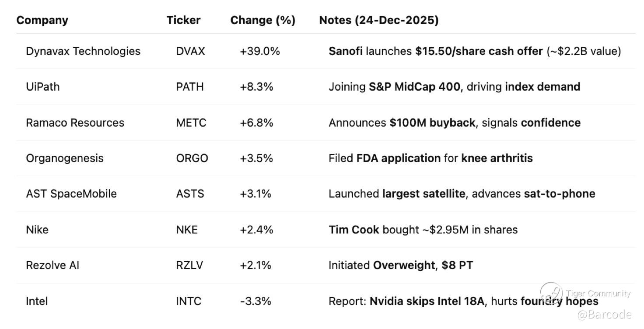Click the PATH ticker symbol
The width and height of the screenshot is (644, 329).
tap(190, 87)
